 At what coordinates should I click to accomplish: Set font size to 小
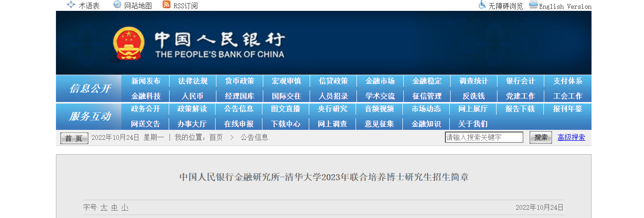(125, 208)
